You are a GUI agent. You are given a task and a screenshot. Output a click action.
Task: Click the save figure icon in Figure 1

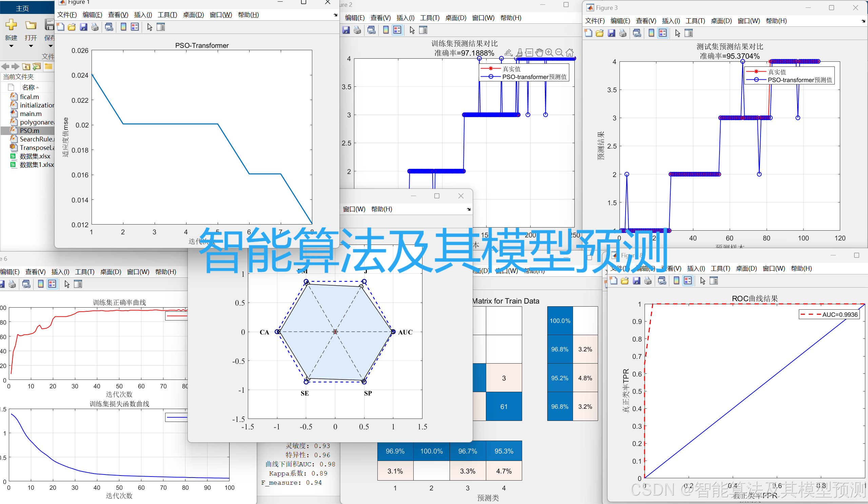(x=84, y=27)
